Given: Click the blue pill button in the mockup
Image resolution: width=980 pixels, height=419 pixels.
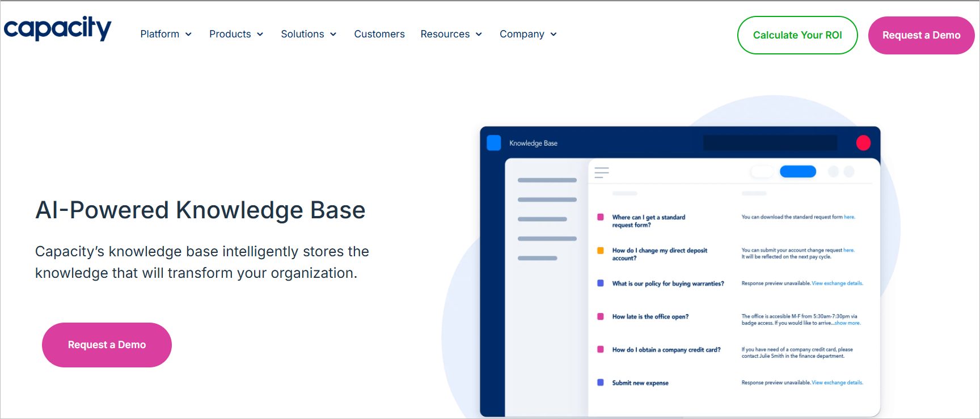Looking at the screenshot, I should 798,171.
